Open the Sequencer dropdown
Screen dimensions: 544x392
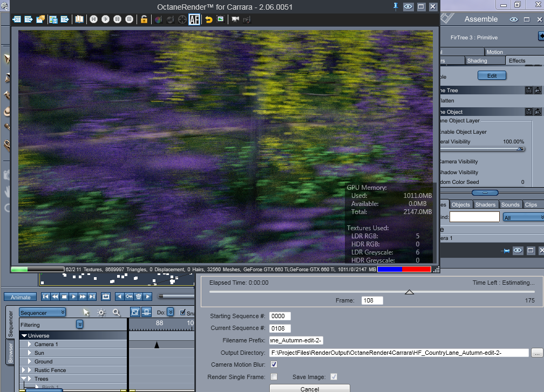[x=42, y=313]
